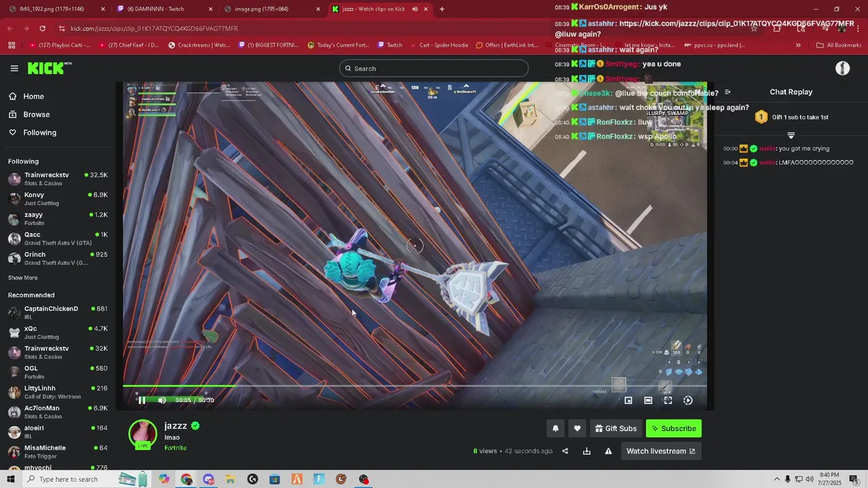
Task: Open jazzz's avatar profile picture
Action: pyautogui.click(x=142, y=434)
